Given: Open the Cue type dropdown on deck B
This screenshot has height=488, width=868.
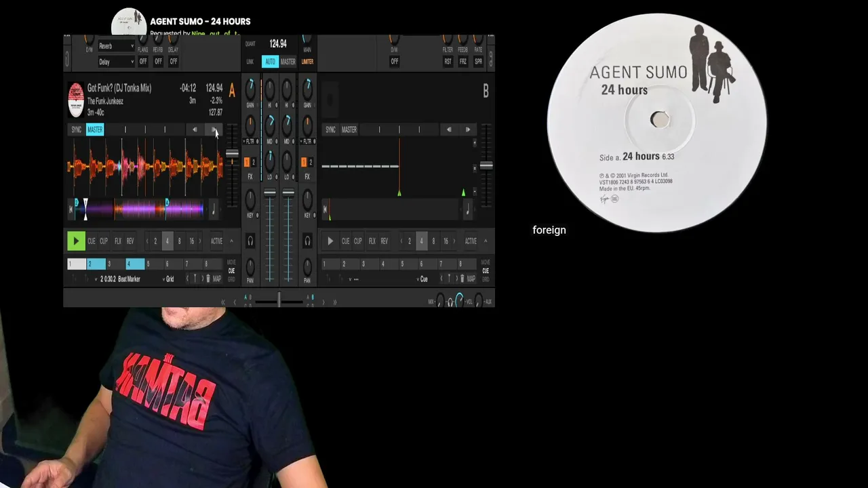Looking at the screenshot, I should coord(422,279).
